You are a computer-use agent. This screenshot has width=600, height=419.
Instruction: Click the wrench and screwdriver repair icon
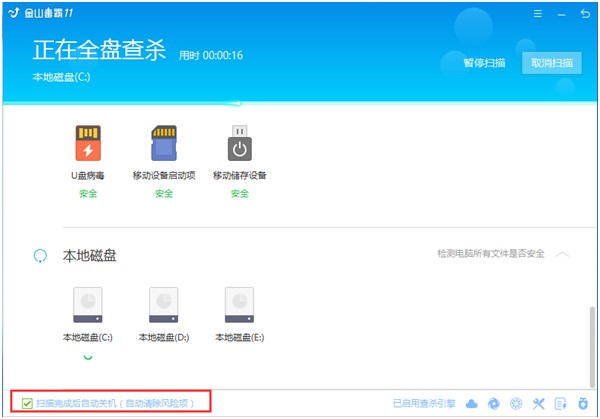click(x=538, y=404)
